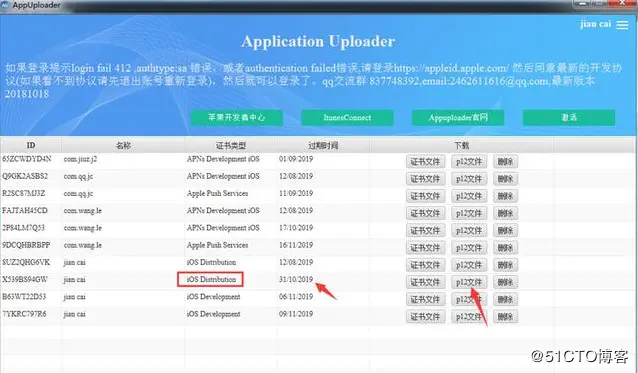
Task: Click 删除 for row B63WT22D53
Action: point(505,299)
